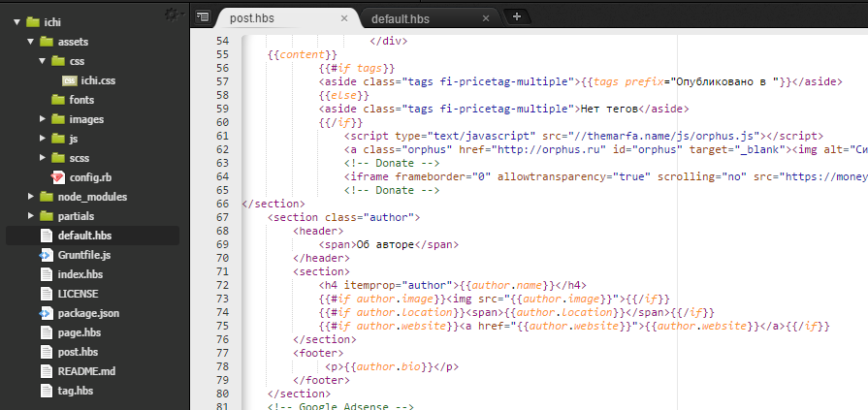
Task: Click the images folder icon
Action: (59, 119)
